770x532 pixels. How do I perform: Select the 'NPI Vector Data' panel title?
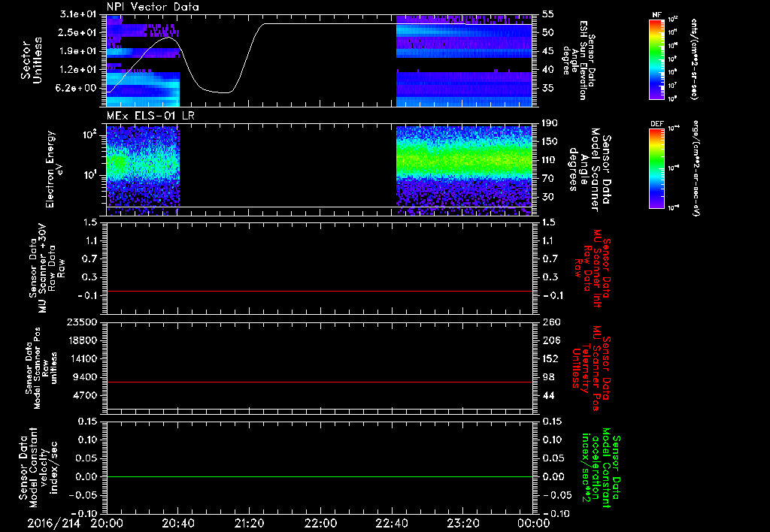(153, 7)
